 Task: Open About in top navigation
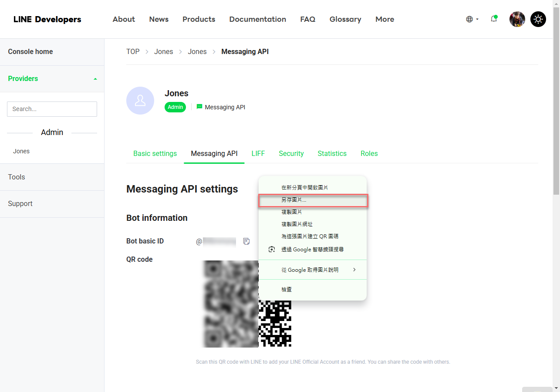point(124,19)
